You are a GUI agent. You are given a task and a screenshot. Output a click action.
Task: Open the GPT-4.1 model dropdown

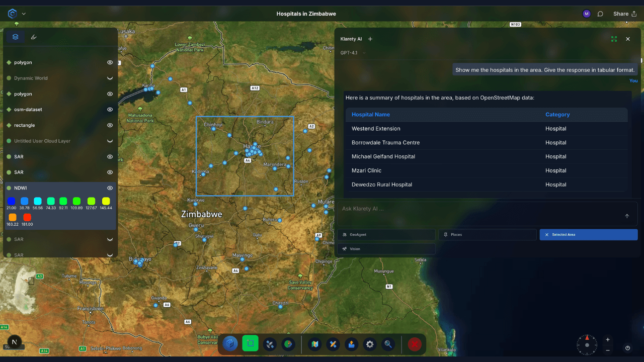(x=353, y=53)
